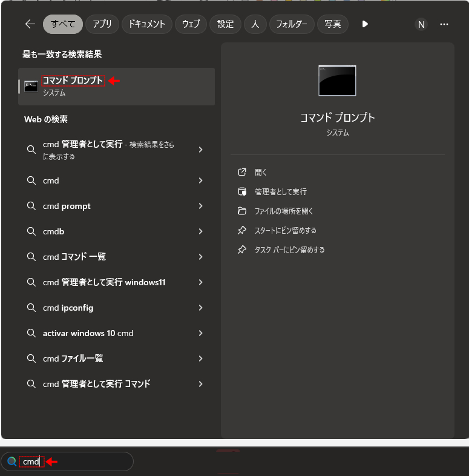Go back with the left arrow
469x476 pixels.
click(30, 24)
